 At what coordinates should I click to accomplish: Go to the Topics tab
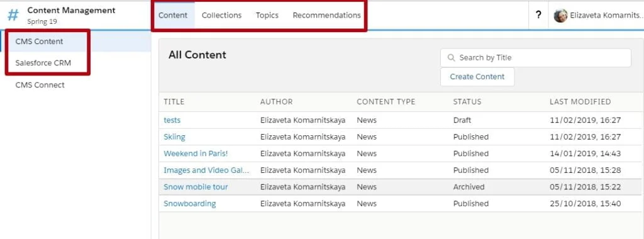click(x=267, y=15)
